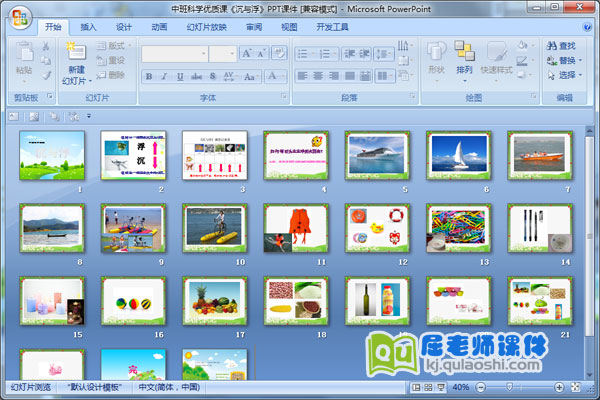Image resolution: width=600 pixels, height=400 pixels.
Task: Click the 删除 delete slide button
Action: click(111, 75)
